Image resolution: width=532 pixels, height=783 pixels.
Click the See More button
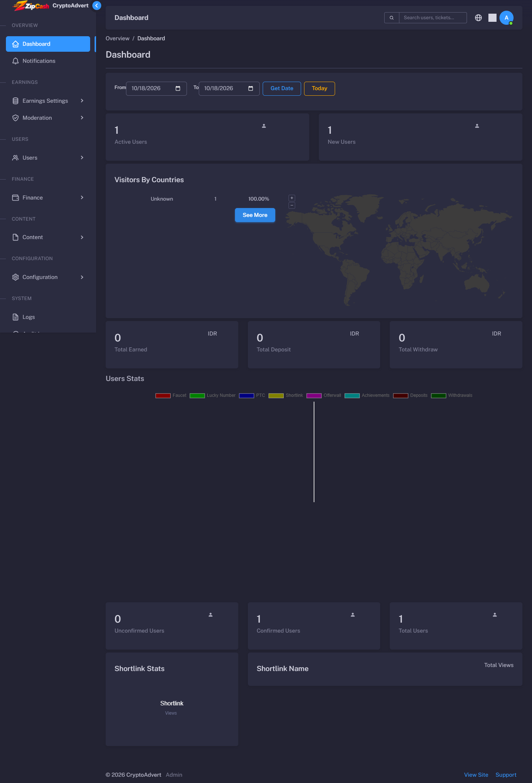pos(255,215)
